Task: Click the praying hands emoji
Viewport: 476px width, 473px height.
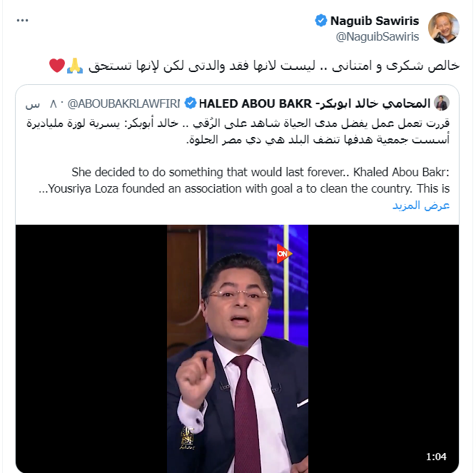Action: tap(75, 66)
